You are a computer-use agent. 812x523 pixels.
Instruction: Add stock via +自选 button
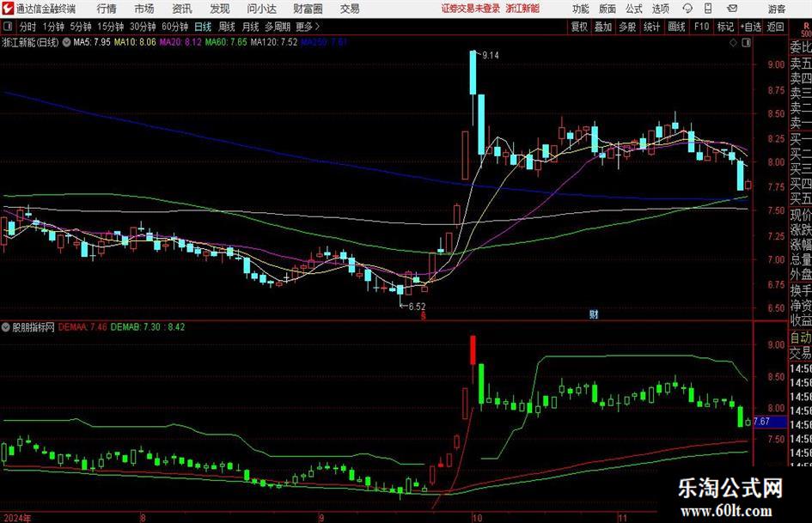point(751,27)
